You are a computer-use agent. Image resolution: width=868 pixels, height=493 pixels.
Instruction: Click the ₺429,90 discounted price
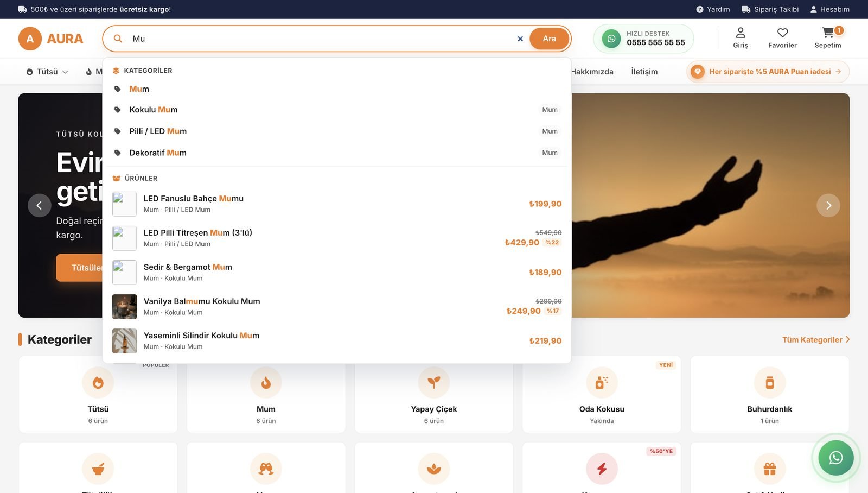[x=522, y=243]
